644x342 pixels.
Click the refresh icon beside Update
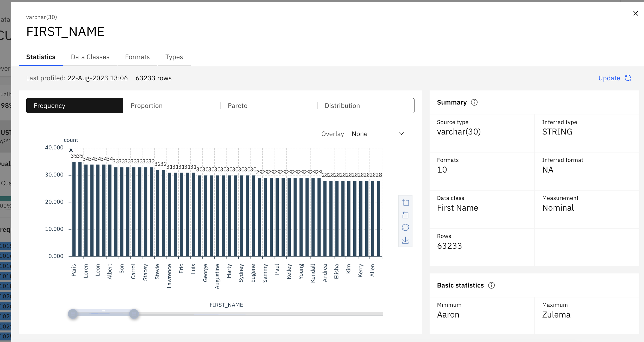click(628, 78)
